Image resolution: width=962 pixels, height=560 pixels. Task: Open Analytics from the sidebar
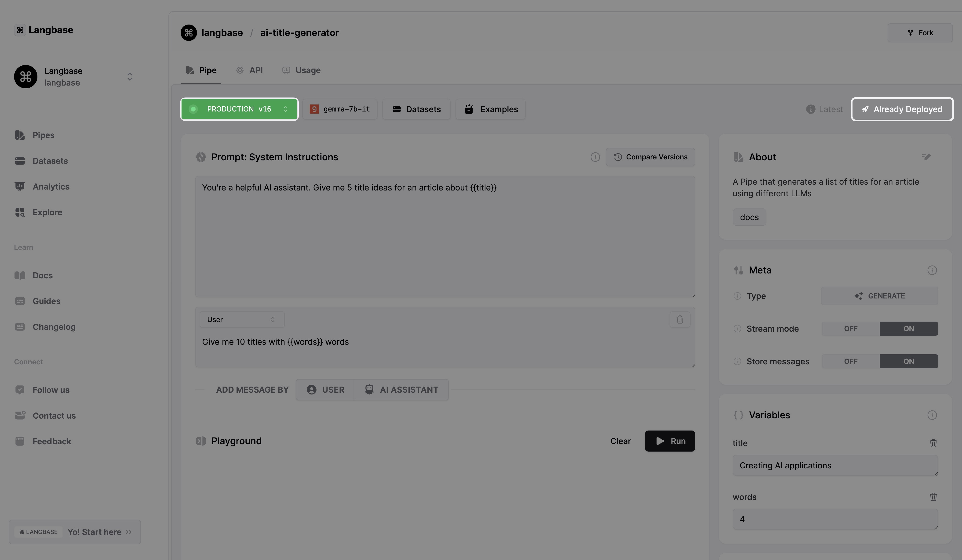51,187
